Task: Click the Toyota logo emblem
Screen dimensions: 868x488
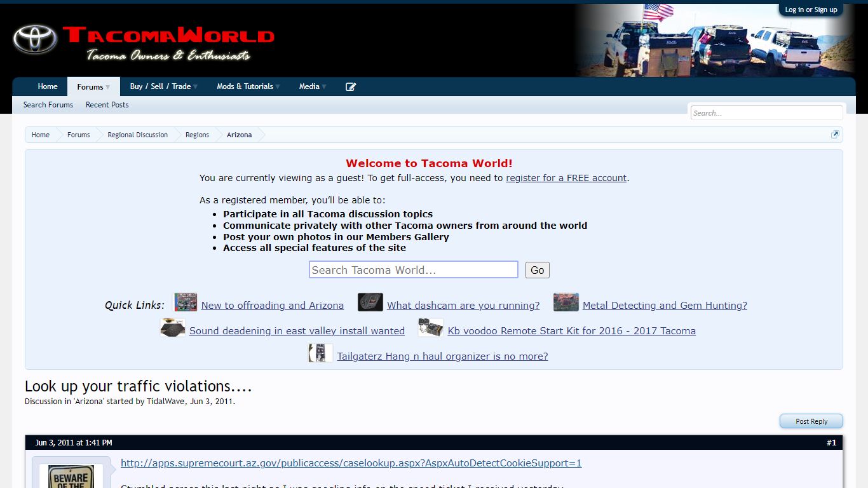Action: pyautogui.click(x=36, y=40)
